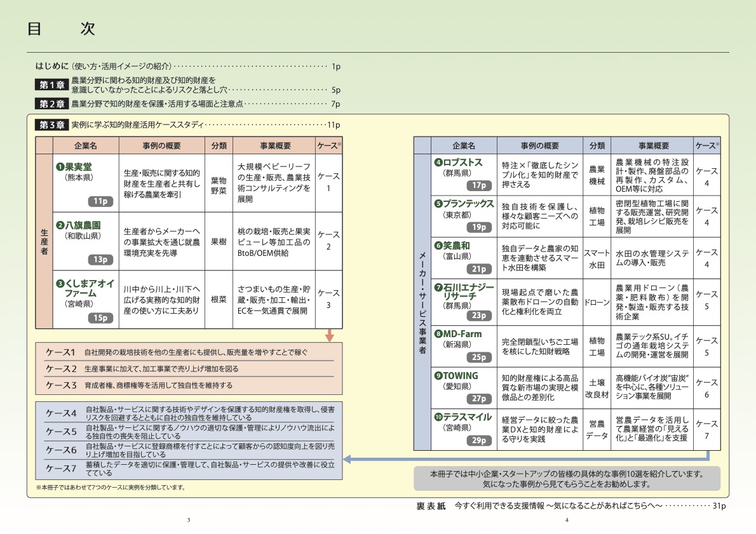Open the はじめに entry in the contents
This screenshot has width=756, height=534.
(188, 67)
